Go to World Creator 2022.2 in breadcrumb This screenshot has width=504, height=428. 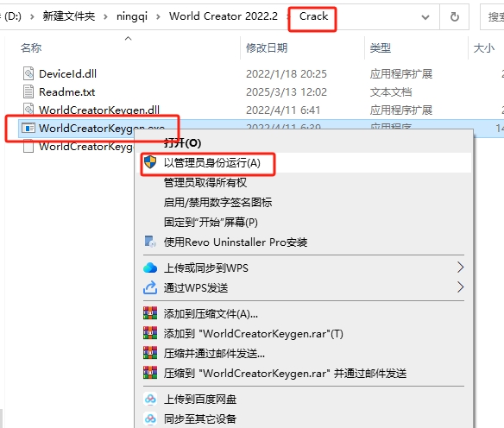(x=224, y=16)
